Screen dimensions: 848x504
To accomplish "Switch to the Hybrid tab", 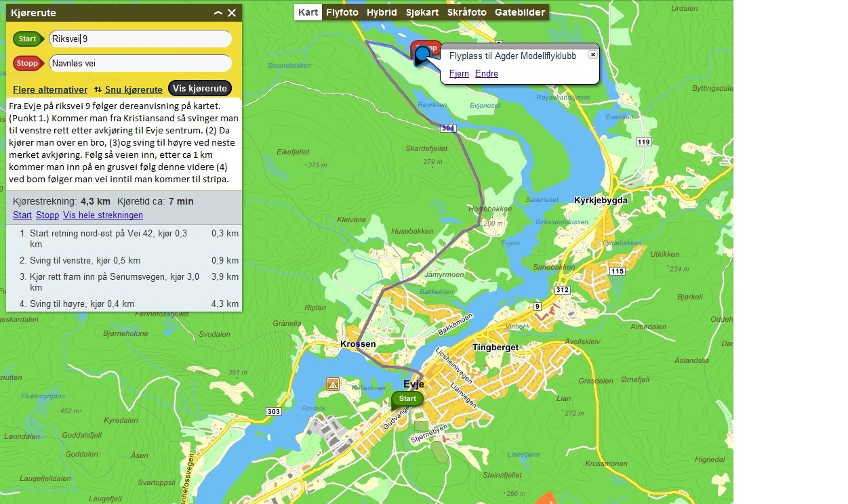I will click(382, 12).
